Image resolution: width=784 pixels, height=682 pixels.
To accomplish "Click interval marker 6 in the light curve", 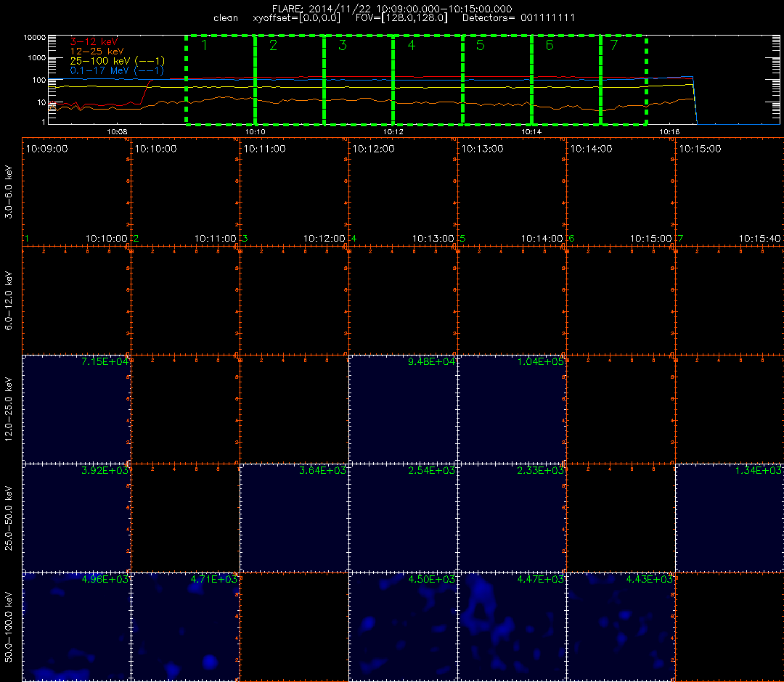I will [550, 45].
